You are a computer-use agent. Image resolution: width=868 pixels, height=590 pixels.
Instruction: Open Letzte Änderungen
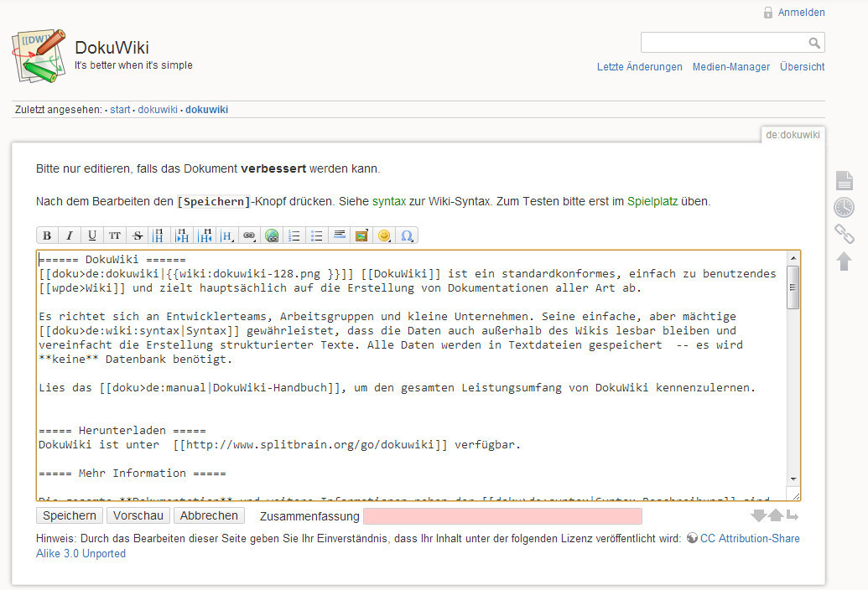click(639, 67)
